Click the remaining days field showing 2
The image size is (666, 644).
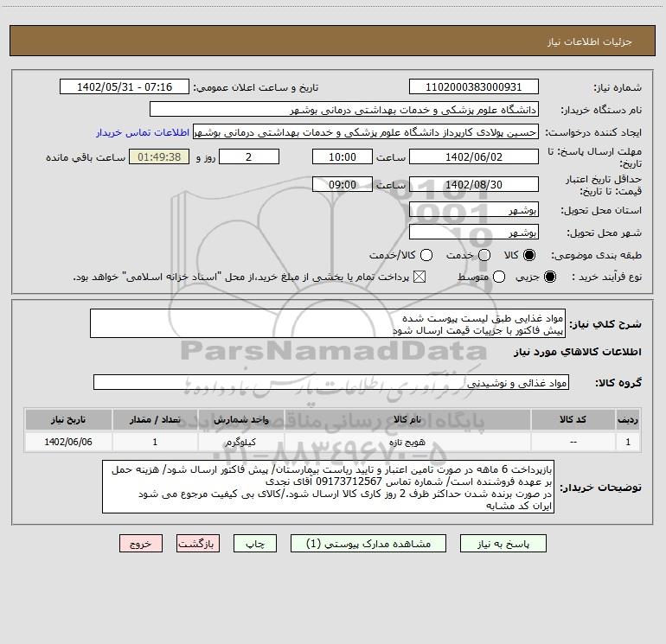point(249,157)
